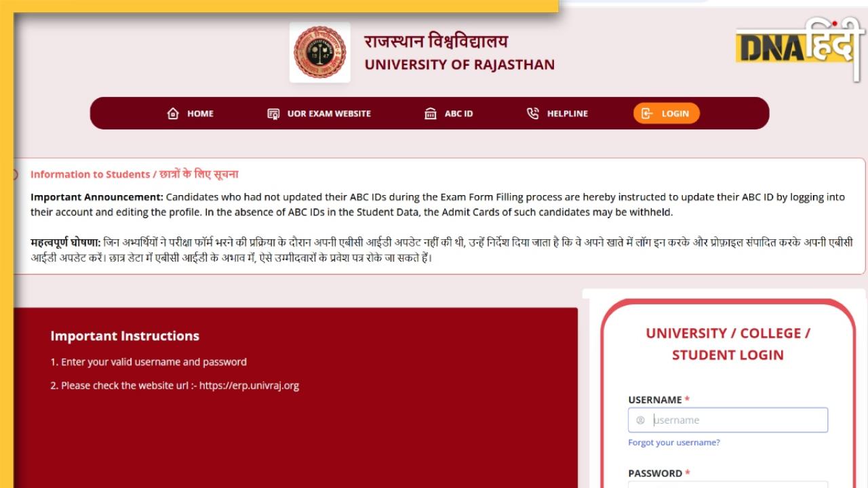Click the Information to Students heading
This screenshot has height=488, width=868.
(134, 174)
